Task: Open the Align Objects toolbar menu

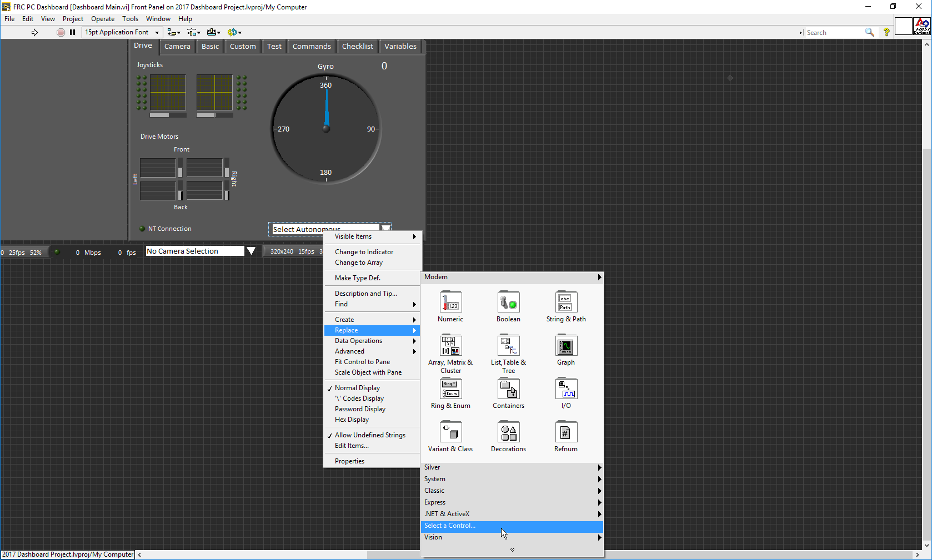Action: pyautogui.click(x=174, y=32)
